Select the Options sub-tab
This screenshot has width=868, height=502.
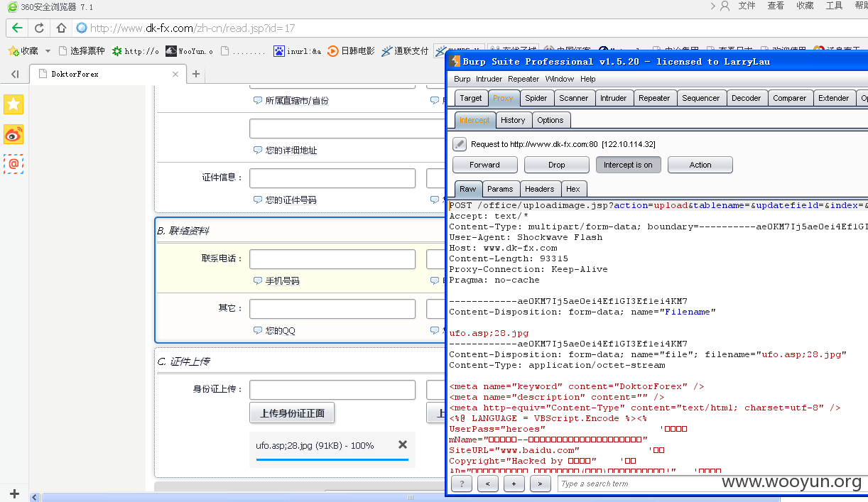point(550,120)
